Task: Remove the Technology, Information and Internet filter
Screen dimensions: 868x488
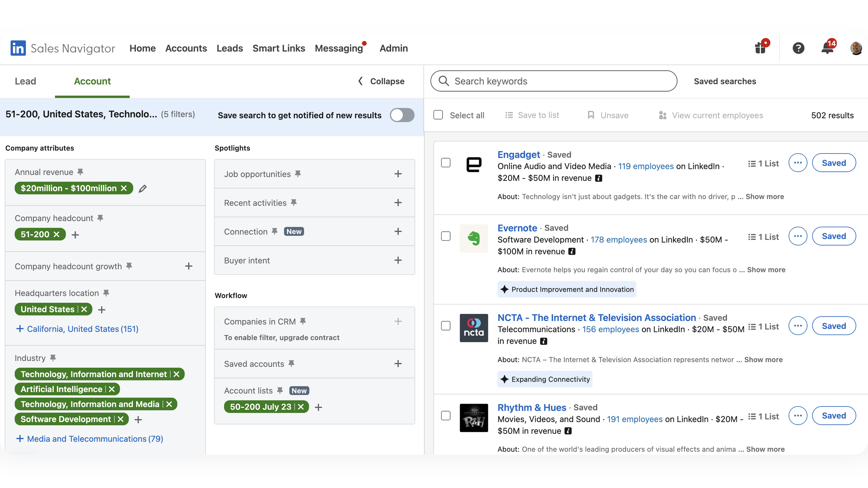Action: point(176,374)
